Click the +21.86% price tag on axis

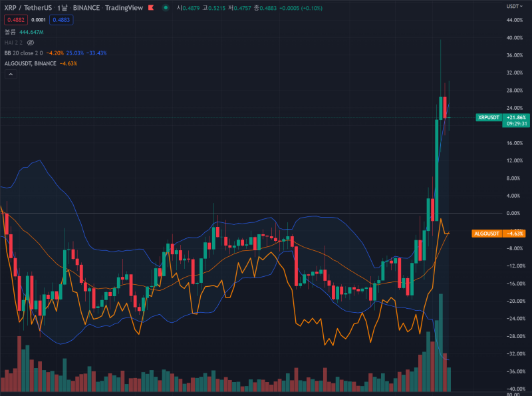516,117
